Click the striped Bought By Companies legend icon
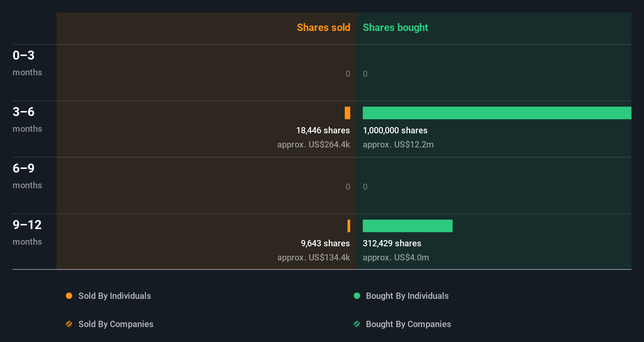644x342 pixels. (357, 324)
